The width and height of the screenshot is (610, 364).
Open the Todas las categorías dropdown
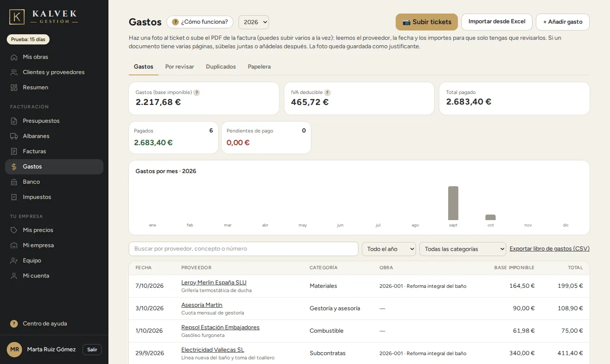pos(463,249)
